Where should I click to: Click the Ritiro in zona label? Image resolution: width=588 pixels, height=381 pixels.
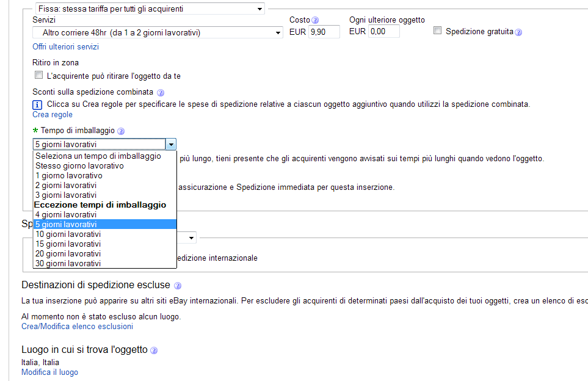point(56,63)
